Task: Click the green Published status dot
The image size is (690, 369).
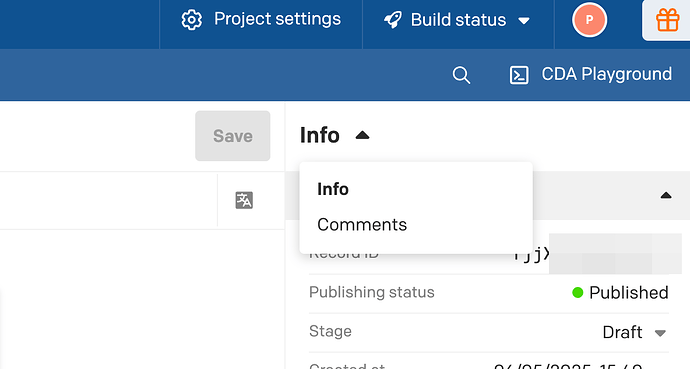Action: pos(577,292)
